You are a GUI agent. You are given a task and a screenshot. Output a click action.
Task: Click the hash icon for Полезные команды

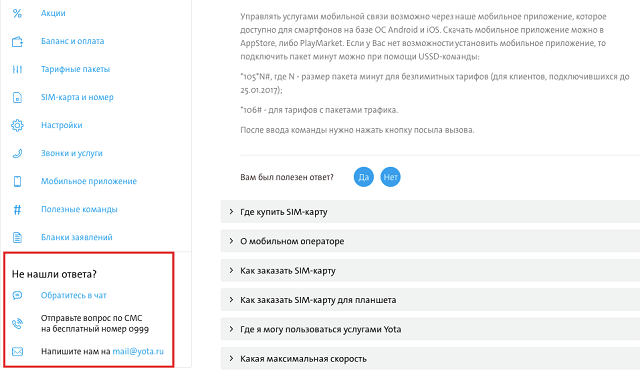(x=17, y=209)
